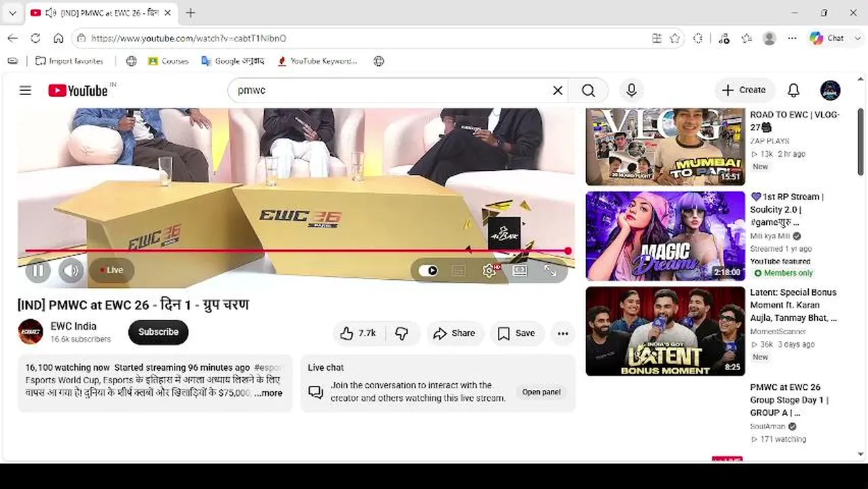
Task: Close the PMWC at EWC 26 tab
Action: click(x=167, y=13)
